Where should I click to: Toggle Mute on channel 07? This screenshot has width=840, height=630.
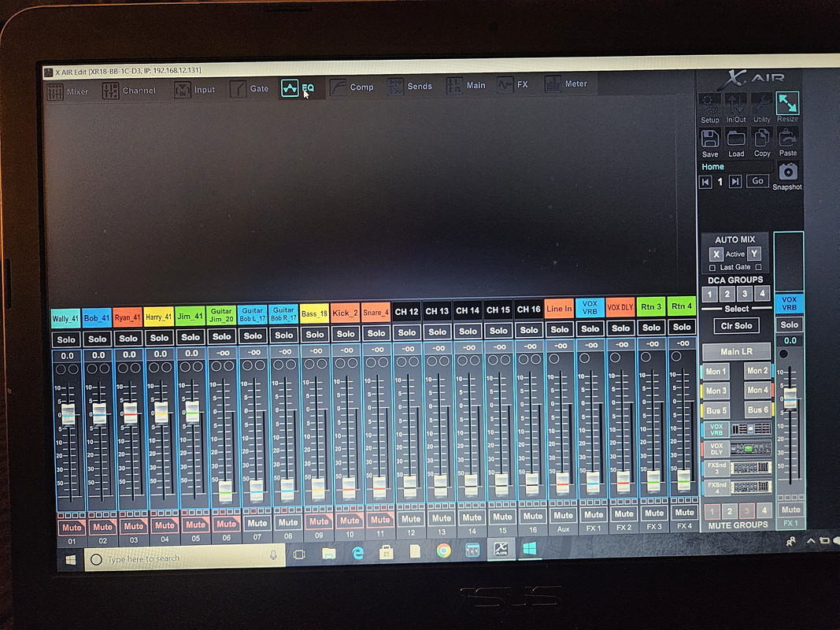pos(257,523)
